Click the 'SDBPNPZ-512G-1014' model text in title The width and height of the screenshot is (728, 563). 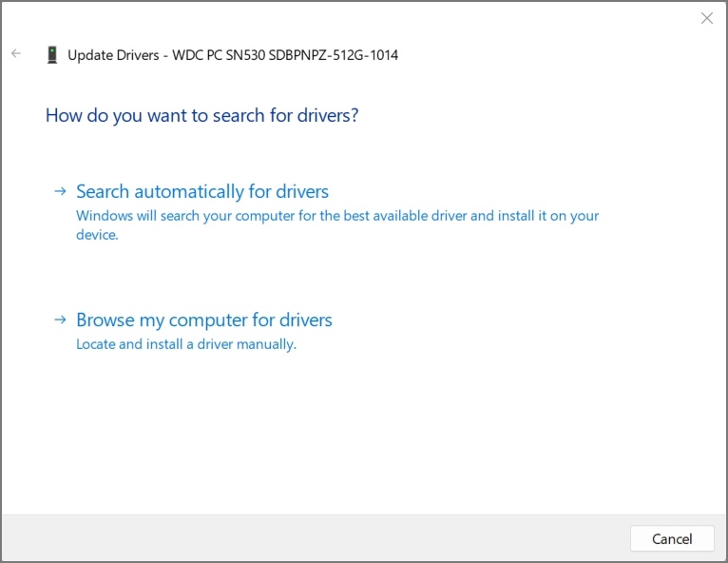(336, 55)
